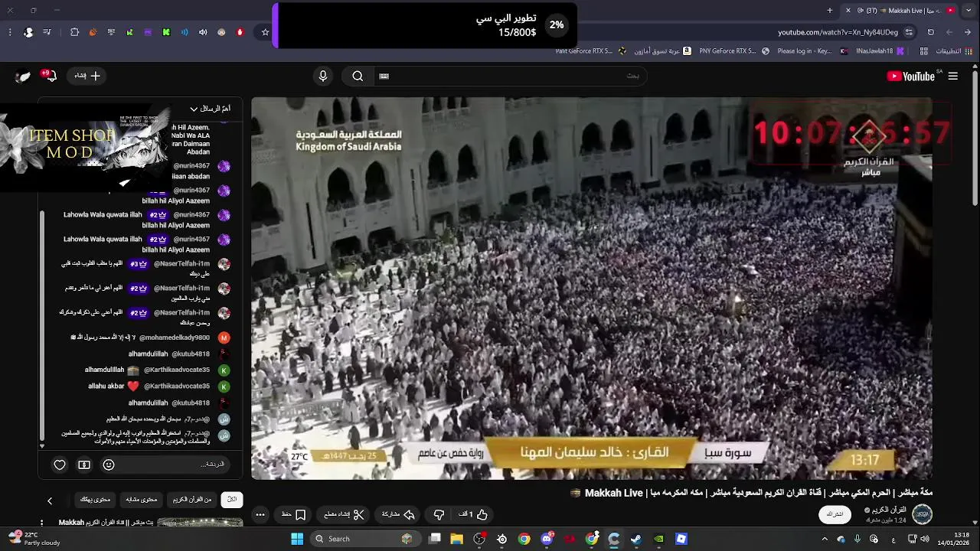Click the Windows Start button

point(297,539)
